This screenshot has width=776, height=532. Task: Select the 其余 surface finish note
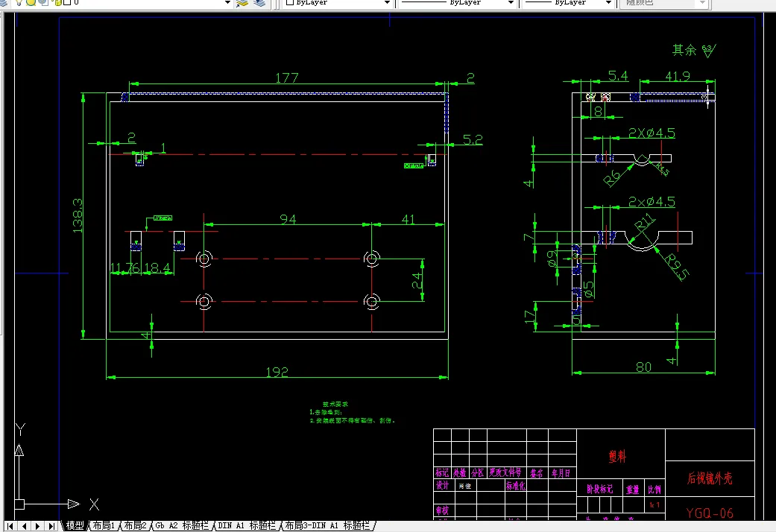[694, 50]
